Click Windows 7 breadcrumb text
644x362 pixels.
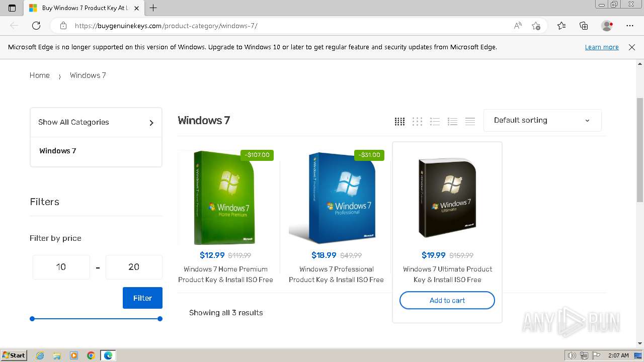pos(88,75)
